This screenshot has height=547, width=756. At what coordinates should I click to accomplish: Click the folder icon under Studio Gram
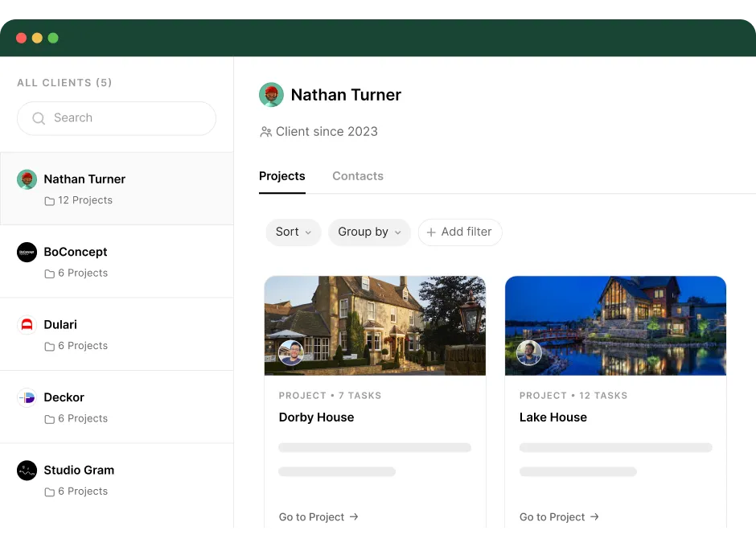(49, 492)
